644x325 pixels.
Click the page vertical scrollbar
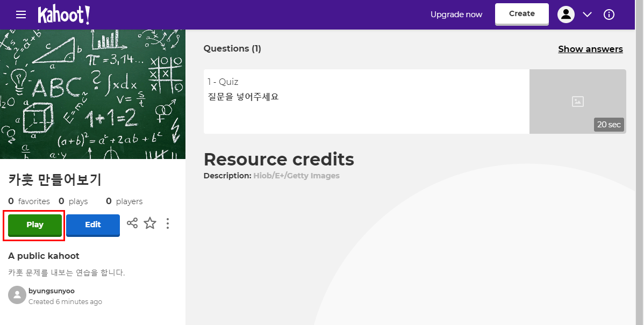pyautogui.click(x=640, y=162)
